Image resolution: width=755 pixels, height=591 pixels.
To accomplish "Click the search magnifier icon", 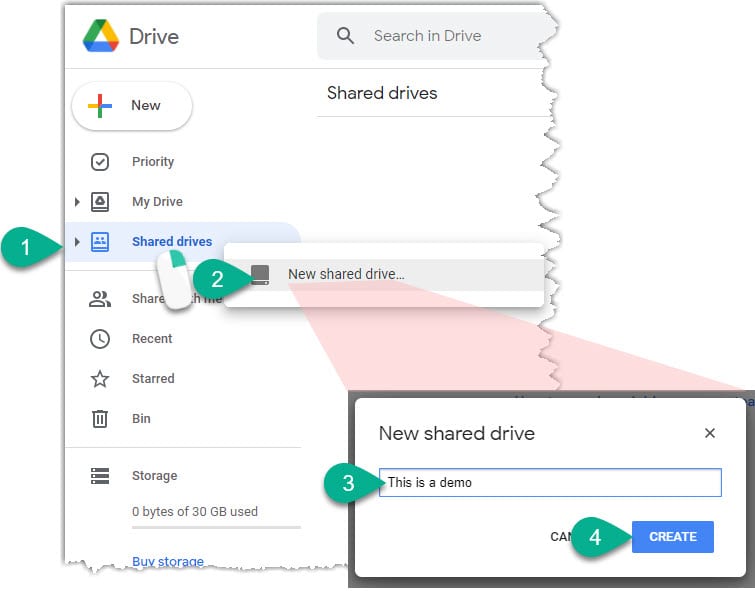I will [x=346, y=36].
